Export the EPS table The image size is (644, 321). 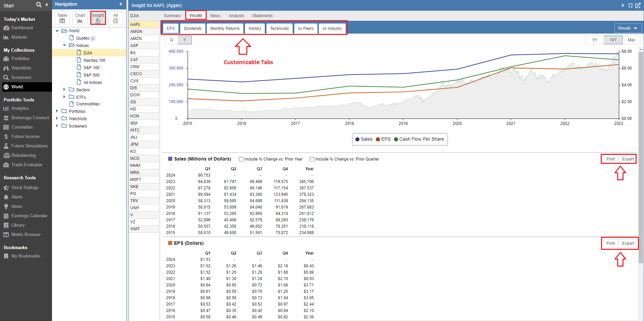click(628, 243)
